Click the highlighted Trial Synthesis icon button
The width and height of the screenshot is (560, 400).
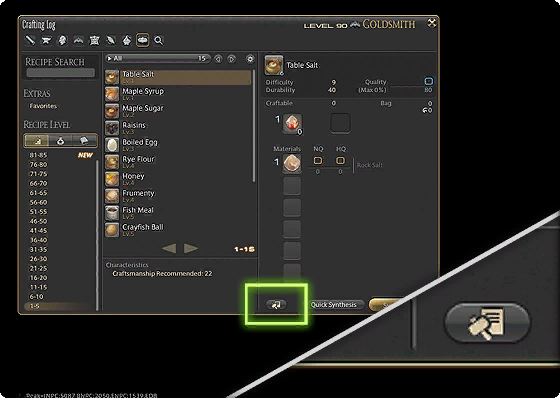tap(276, 305)
